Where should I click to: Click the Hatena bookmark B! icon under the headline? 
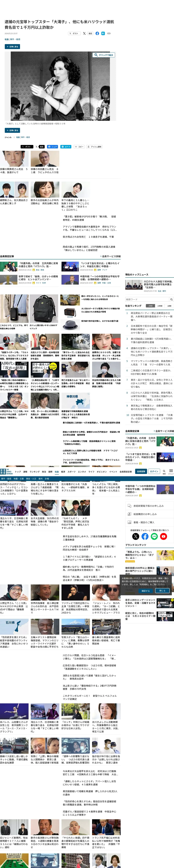pos(103,33)
